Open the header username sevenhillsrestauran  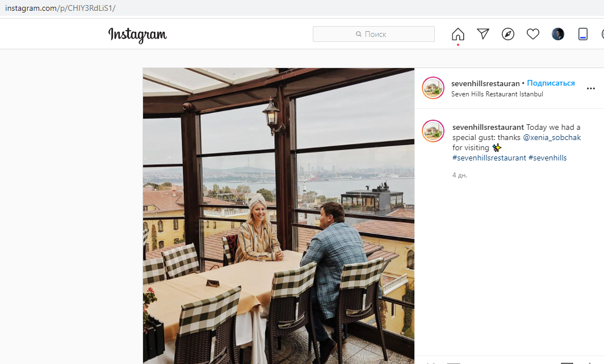[485, 83]
